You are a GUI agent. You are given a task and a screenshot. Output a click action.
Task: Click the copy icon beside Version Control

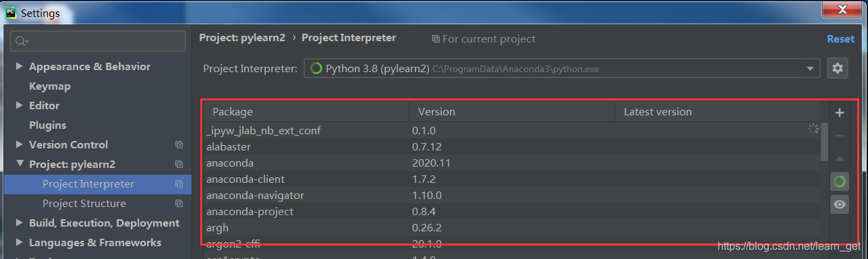pos(179,145)
